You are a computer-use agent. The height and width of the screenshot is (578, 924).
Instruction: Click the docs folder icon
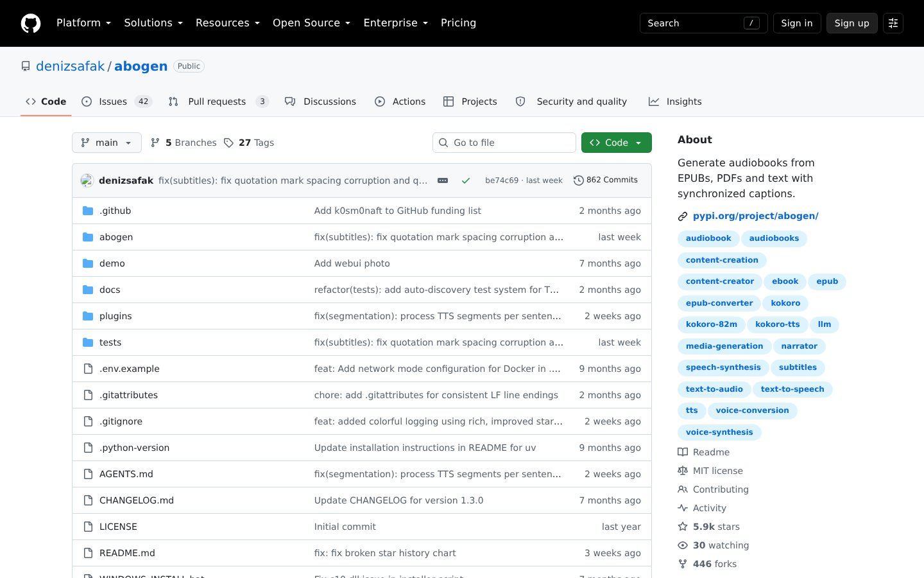[x=88, y=290]
